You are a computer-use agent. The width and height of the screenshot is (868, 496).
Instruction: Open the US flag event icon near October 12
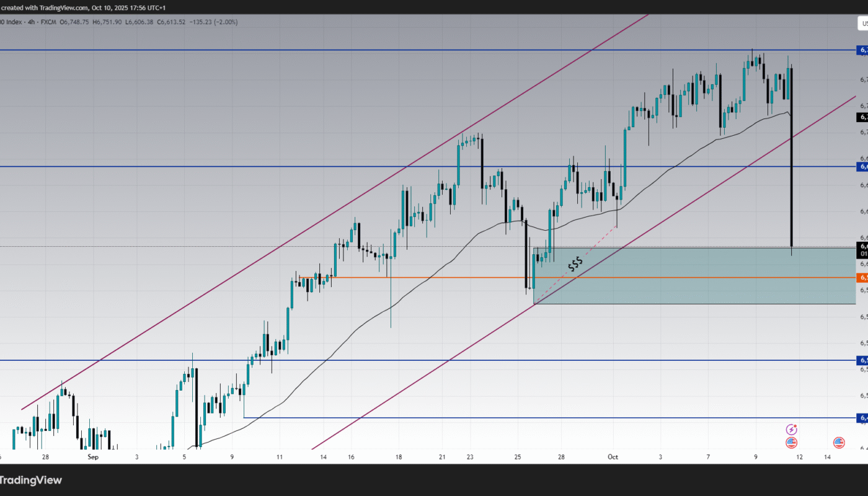791,443
